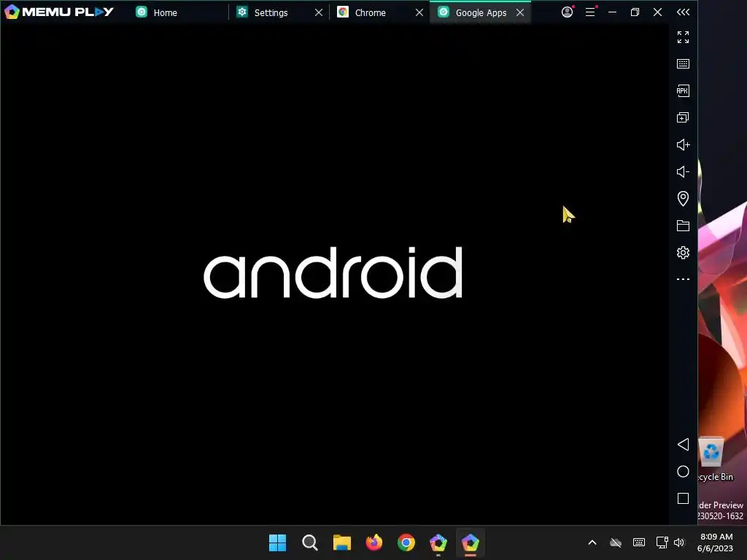This screenshot has height=560, width=747.
Task: Tap the Android home circle button
Action: coord(683,472)
